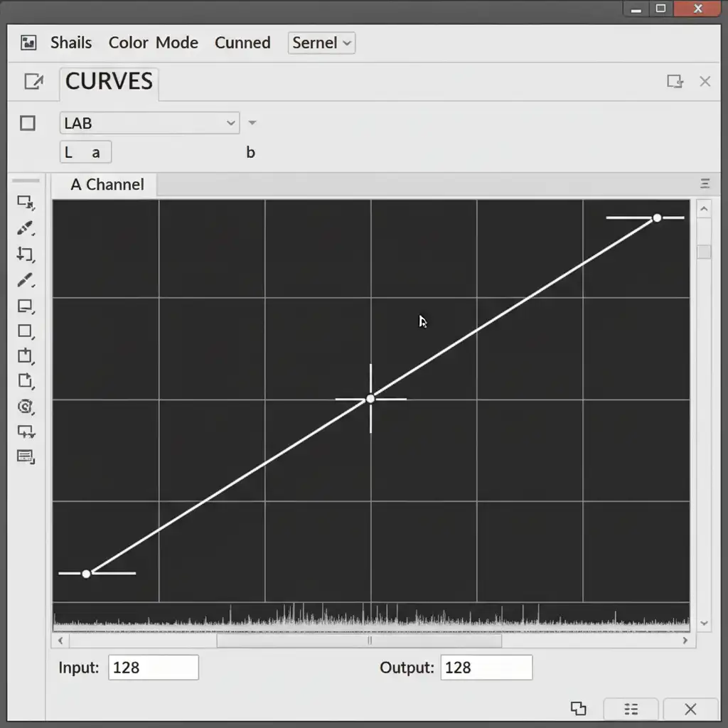Click the crop/rotate tool icon
This screenshot has width=728, height=728.
coord(26,254)
